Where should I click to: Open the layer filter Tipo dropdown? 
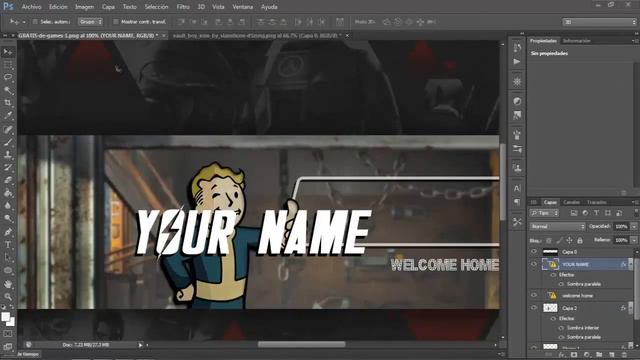click(x=544, y=213)
